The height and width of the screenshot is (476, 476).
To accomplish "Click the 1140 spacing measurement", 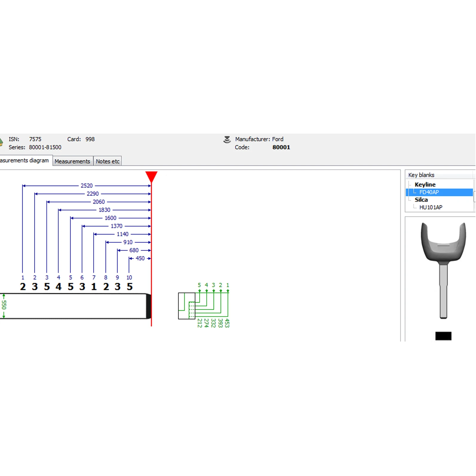I will (123, 234).
